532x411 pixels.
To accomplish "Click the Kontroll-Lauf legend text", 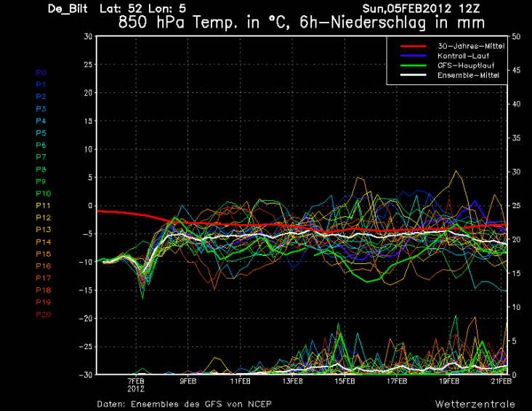I will tap(463, 56).
